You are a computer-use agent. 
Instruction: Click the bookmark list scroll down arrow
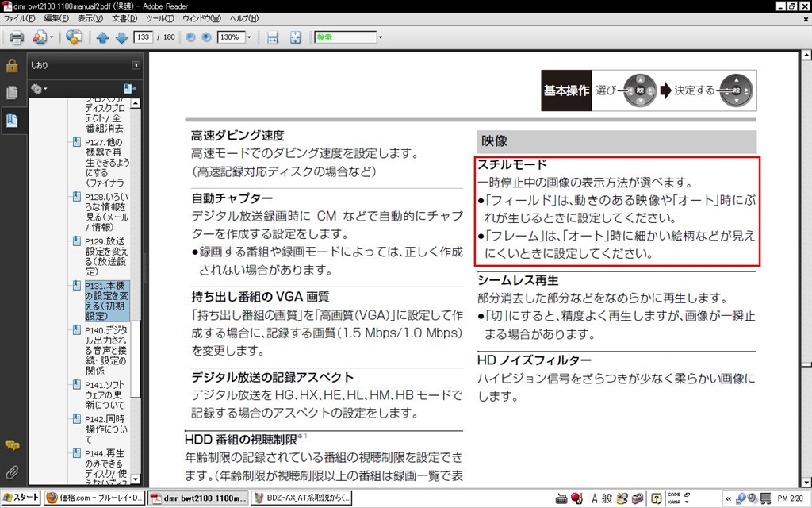point(135,479)
